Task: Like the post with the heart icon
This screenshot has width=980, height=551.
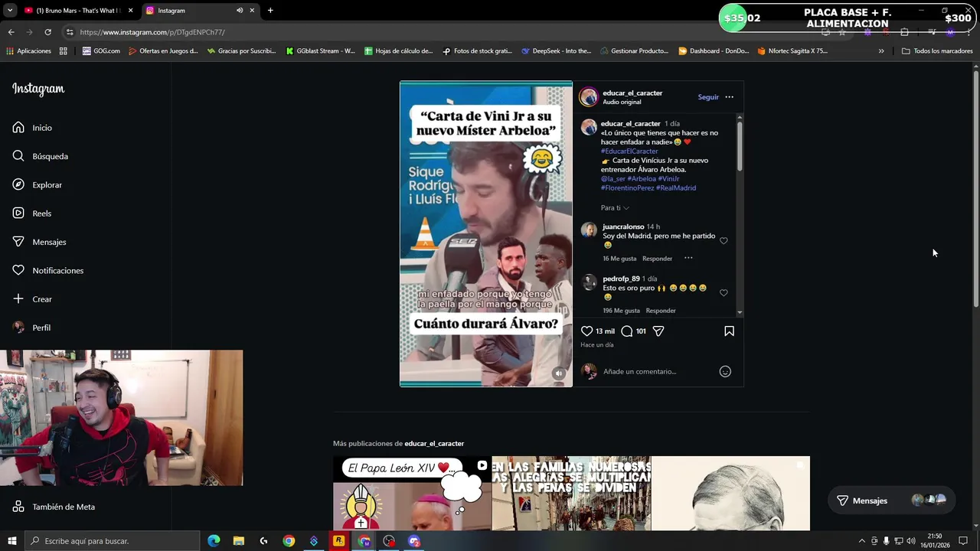Action: 586,331
